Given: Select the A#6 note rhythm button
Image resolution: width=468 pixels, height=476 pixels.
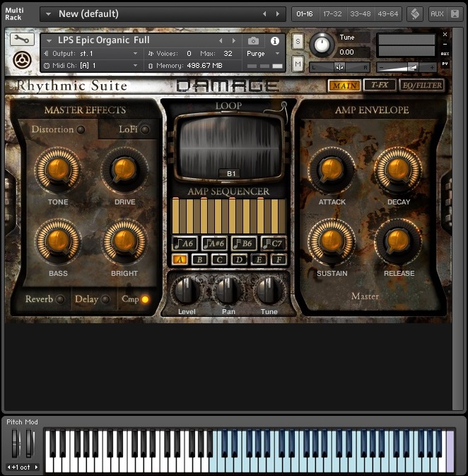Looking at the screenshot, I should [x=214, y=243].
